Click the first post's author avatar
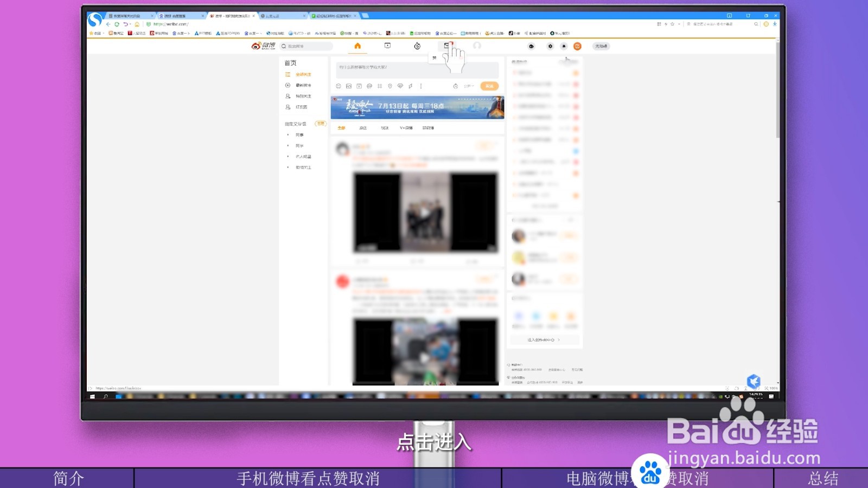 342,149
